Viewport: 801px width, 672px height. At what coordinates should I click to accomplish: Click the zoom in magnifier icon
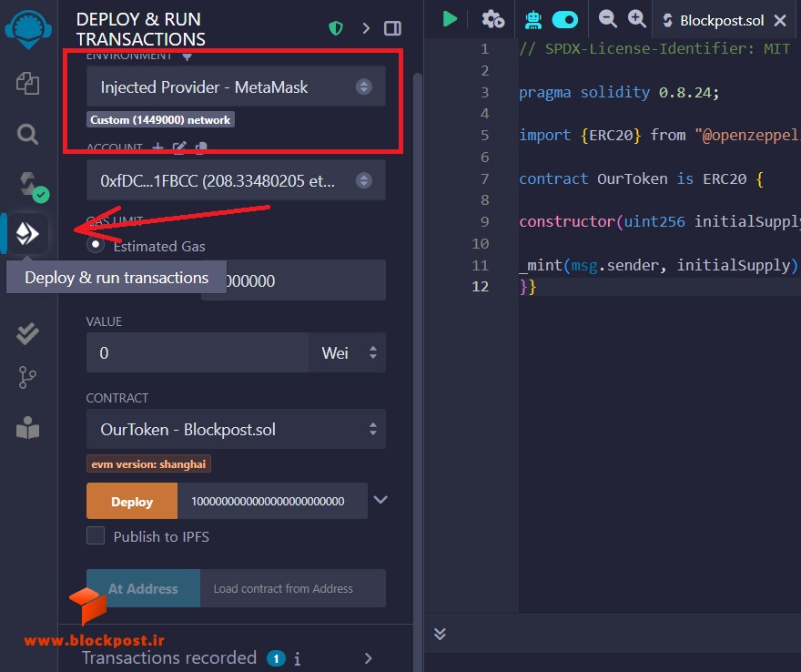point(636,19)
